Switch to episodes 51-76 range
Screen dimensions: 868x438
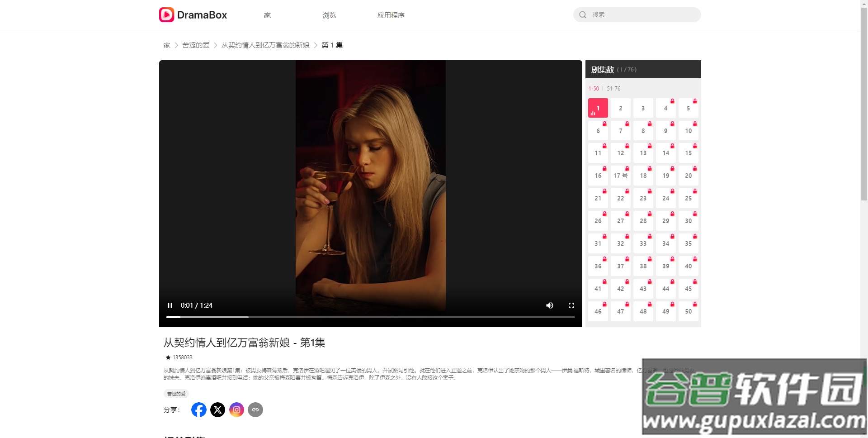(x=613, y=89)
